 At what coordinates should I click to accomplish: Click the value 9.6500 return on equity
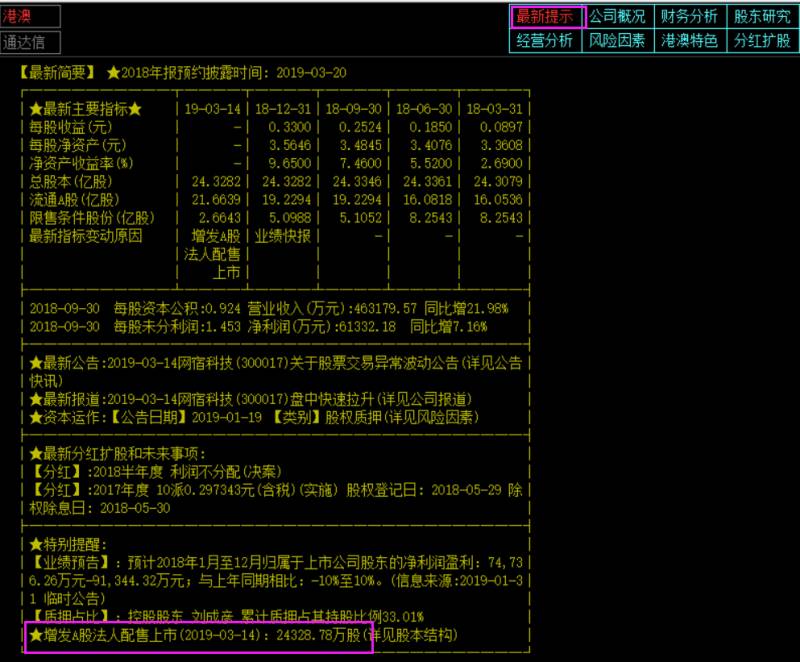289,163
